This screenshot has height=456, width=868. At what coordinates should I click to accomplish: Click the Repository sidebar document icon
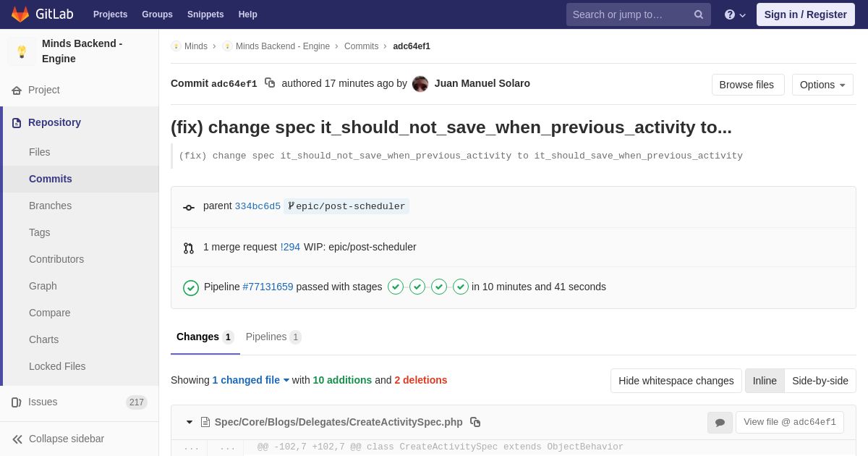(x=17, y=123)
